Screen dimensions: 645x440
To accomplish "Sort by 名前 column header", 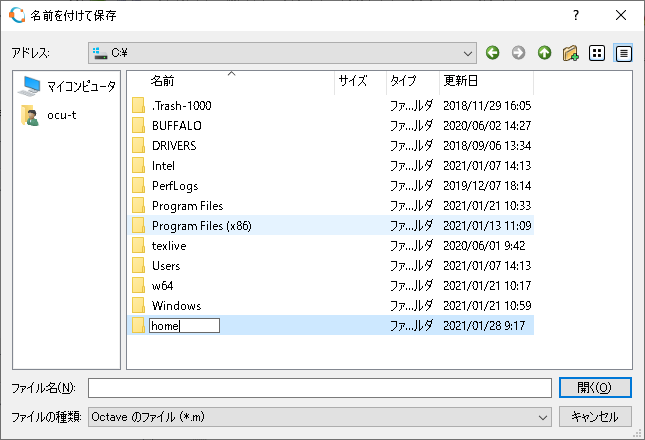I will (162, 80).
